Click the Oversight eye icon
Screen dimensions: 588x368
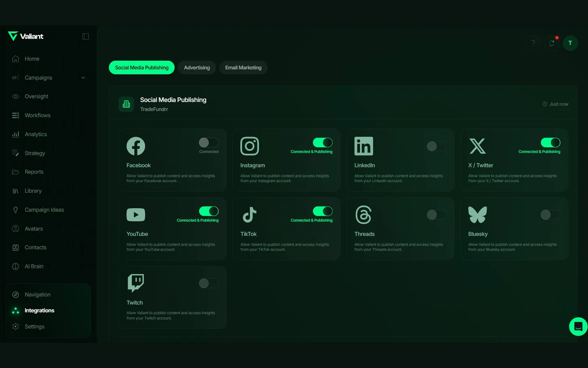pos(16,96)
